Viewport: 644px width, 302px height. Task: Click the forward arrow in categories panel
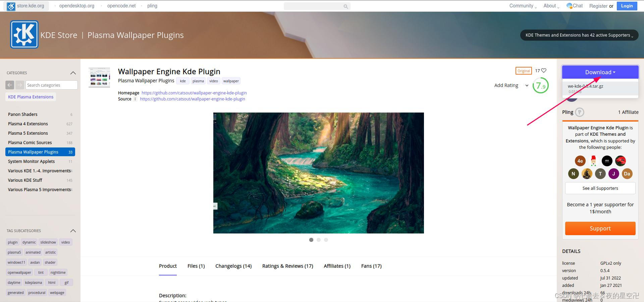[x=20, y=85]
